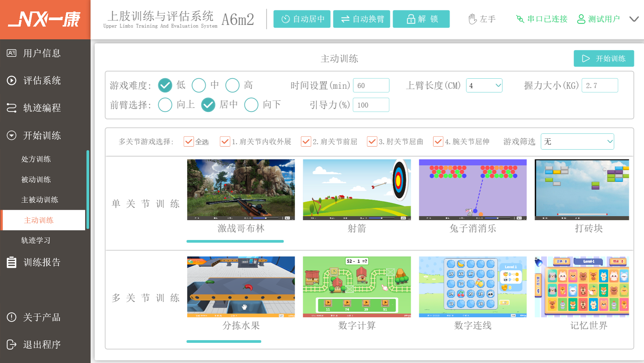Screen dimensions: 644x363
Task: Click the teal progress bar under 激战哥布林
Action: (x=235, y=241)
